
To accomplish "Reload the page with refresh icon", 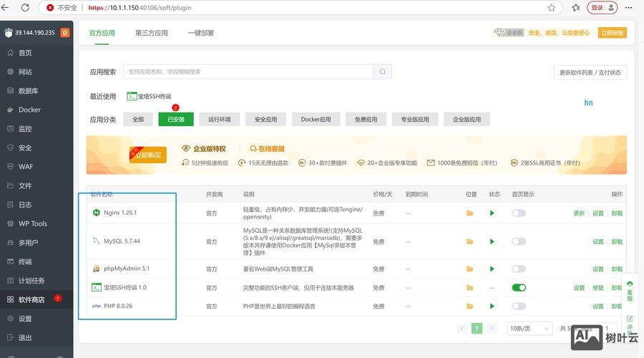I will click(25, 7).
